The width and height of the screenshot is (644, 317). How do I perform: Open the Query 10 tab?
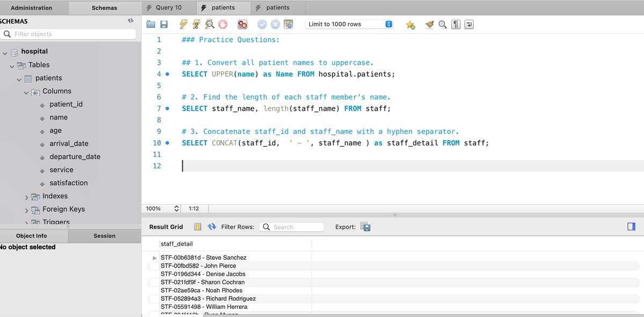click(169, 8)
